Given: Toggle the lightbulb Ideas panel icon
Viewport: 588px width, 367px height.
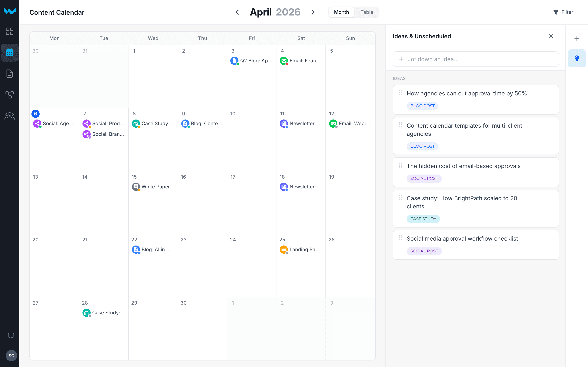Looking at the screenshot, I should pyautogui.click(x=577, y=58).
